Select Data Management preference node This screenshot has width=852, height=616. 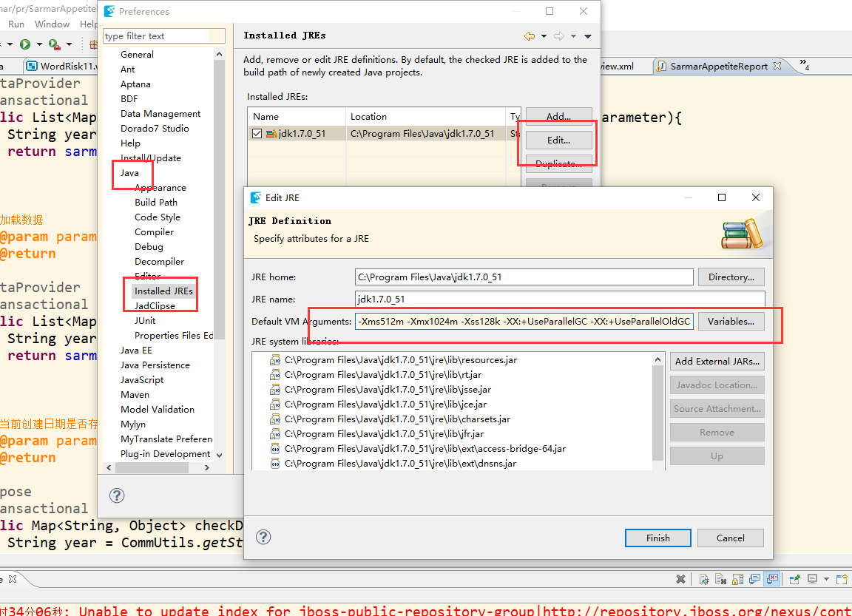[160, 114]
